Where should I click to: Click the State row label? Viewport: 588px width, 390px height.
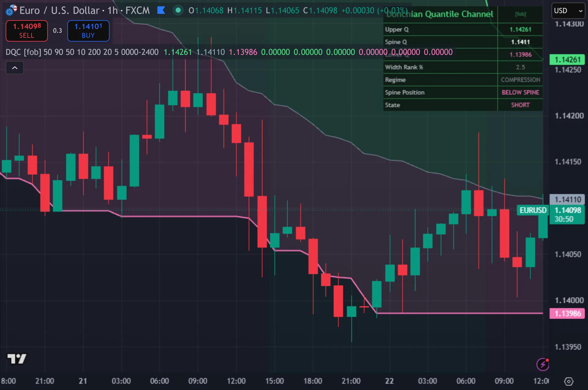[x=392, y=105]
